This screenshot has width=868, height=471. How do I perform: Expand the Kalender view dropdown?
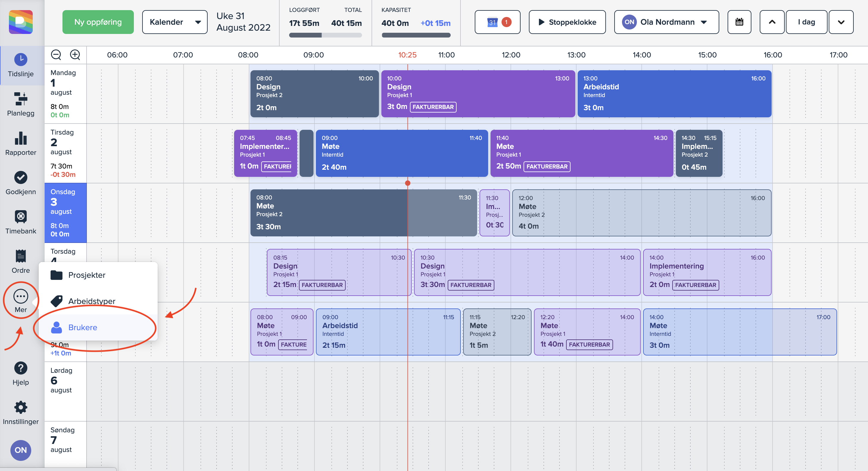[175, 22]
